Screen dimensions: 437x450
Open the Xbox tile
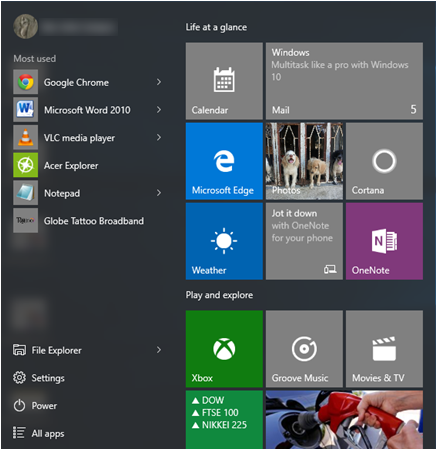click(224, 349)
